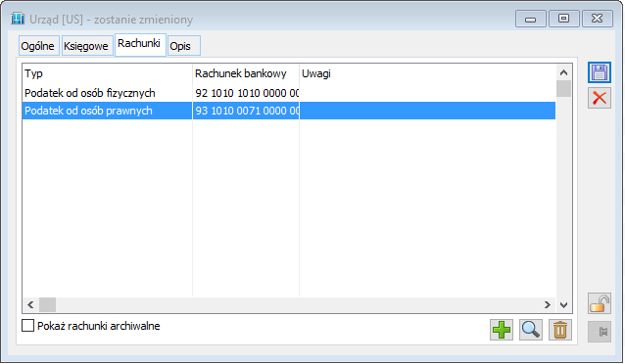The height and width of the screenshot is (364, 625).
Task: Enable Pokaż rachunki archiwalne checkbox
Action: click(x=27, y=326)
